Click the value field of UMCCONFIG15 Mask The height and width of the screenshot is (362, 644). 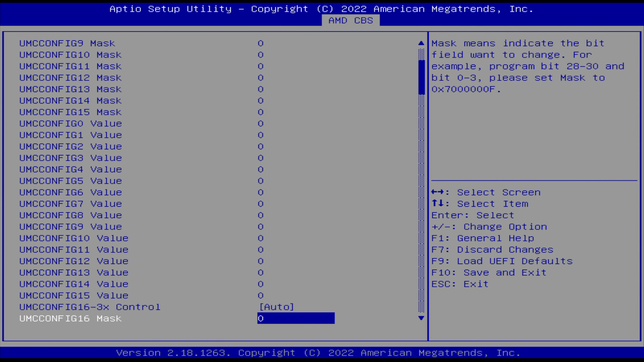[260, 112]
